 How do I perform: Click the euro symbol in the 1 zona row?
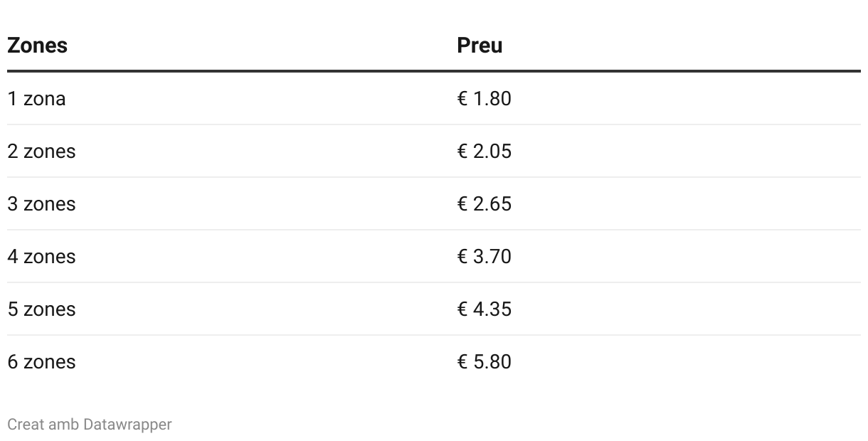click(462, 99)
